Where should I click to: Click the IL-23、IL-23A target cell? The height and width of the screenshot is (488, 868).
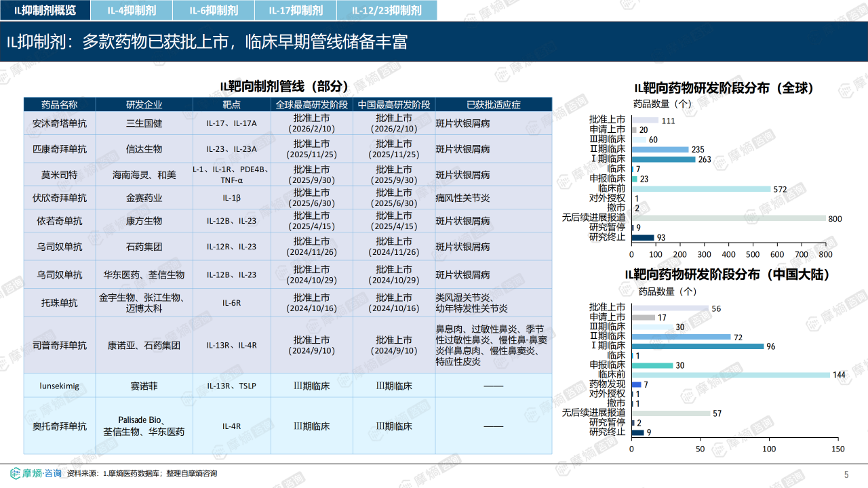tap(232, 149)
